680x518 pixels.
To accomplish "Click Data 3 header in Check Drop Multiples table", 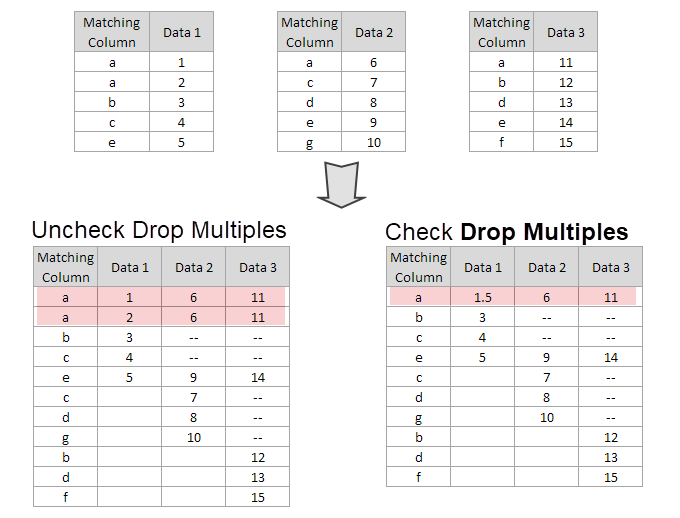I will click(611, 267).
